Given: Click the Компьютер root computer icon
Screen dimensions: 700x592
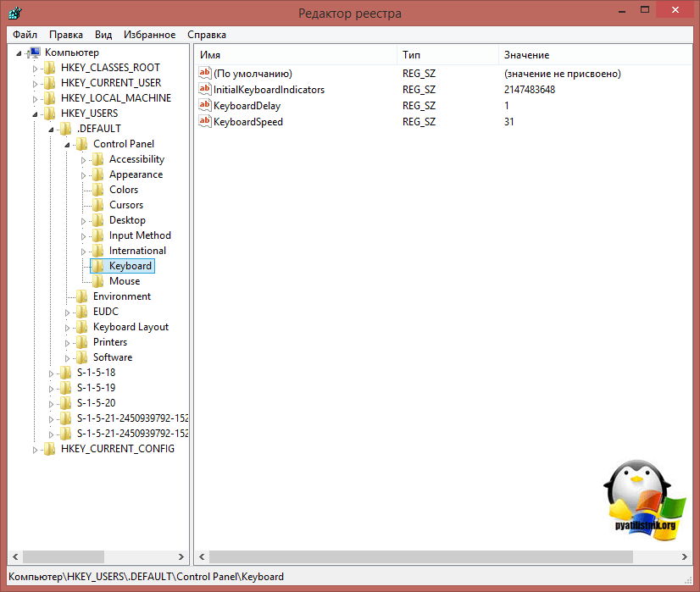Looking at the screenshot, I should [35, 53].
